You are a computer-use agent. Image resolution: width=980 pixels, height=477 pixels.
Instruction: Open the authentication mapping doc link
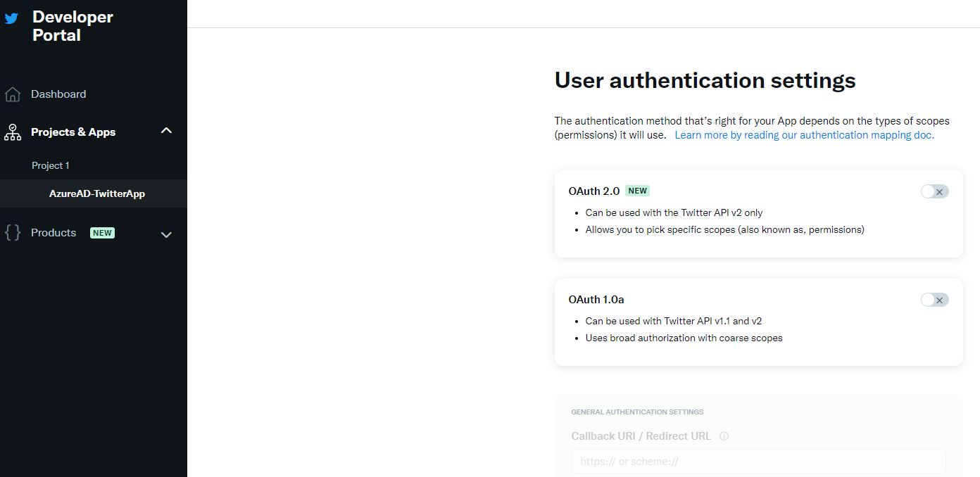coord(803,134)
